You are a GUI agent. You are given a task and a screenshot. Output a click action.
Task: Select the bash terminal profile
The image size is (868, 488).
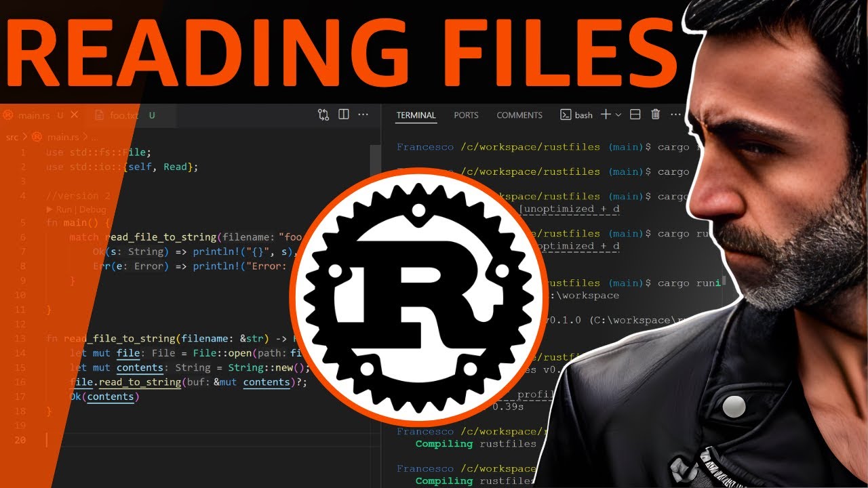[576, 115]
